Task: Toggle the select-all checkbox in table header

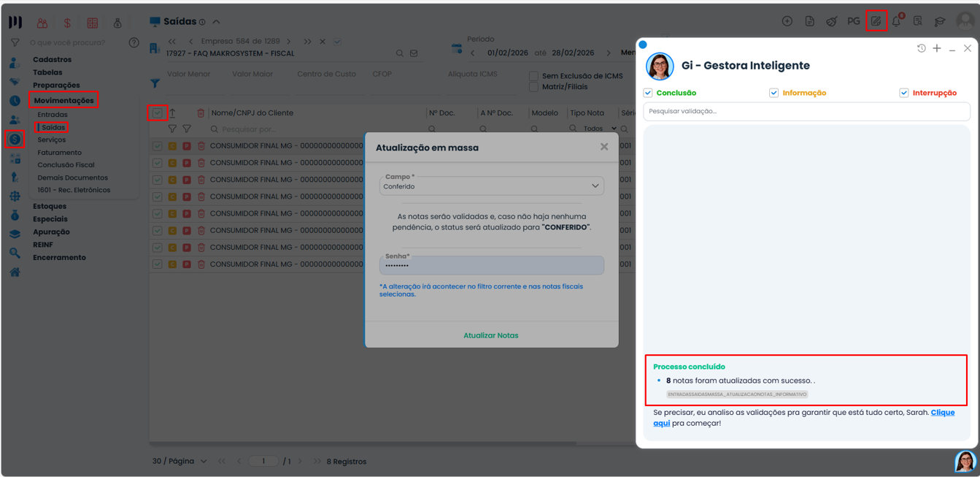Action: [x=157, y=112]
